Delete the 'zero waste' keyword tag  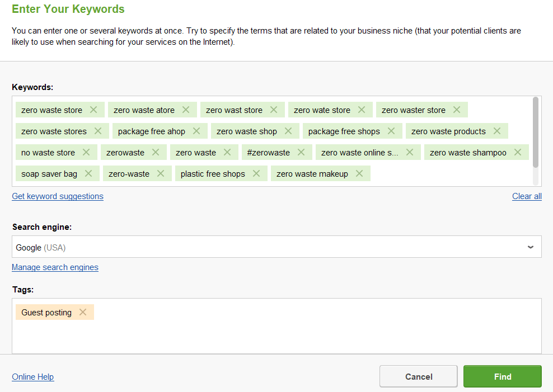(227, 152)
